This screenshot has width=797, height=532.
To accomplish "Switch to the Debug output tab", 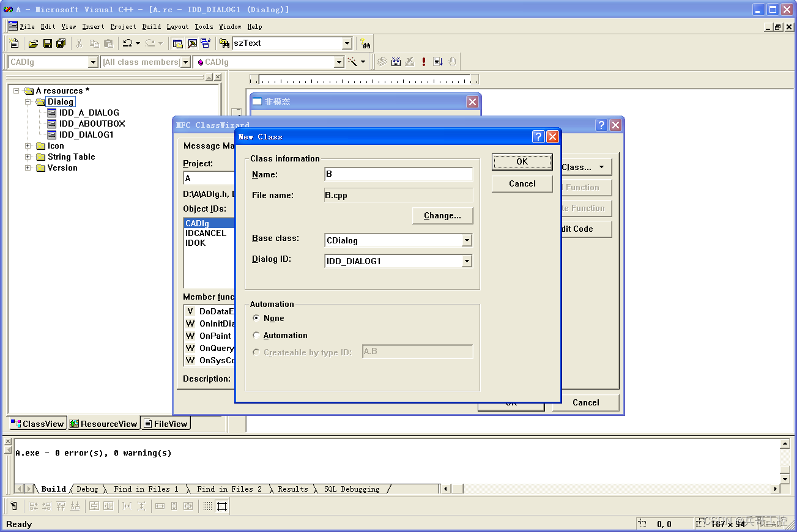I will (87, 489).
